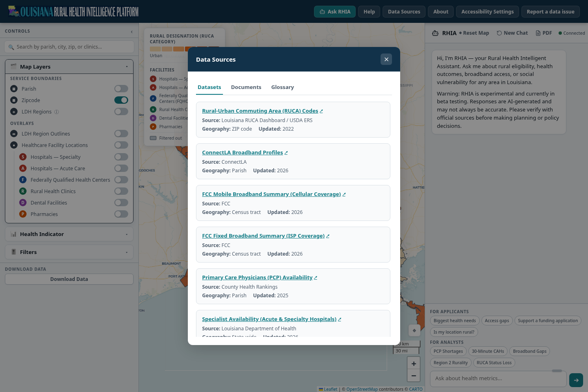Select the Datasets tab

click(209, 87)
